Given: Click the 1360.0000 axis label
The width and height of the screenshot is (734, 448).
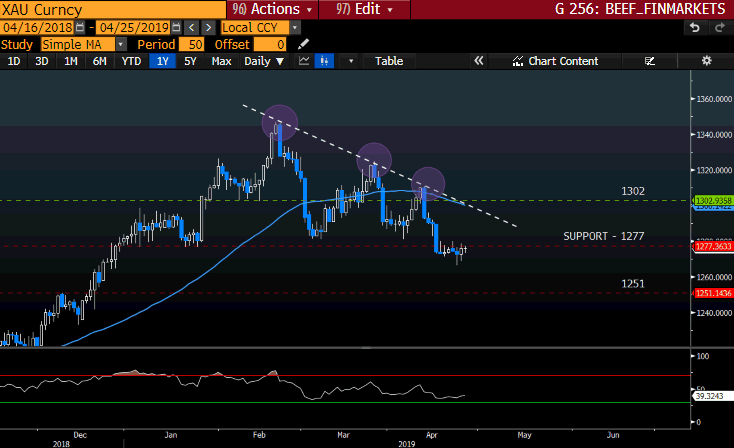Looking at the screenshot, I should (x=713, y=99).
